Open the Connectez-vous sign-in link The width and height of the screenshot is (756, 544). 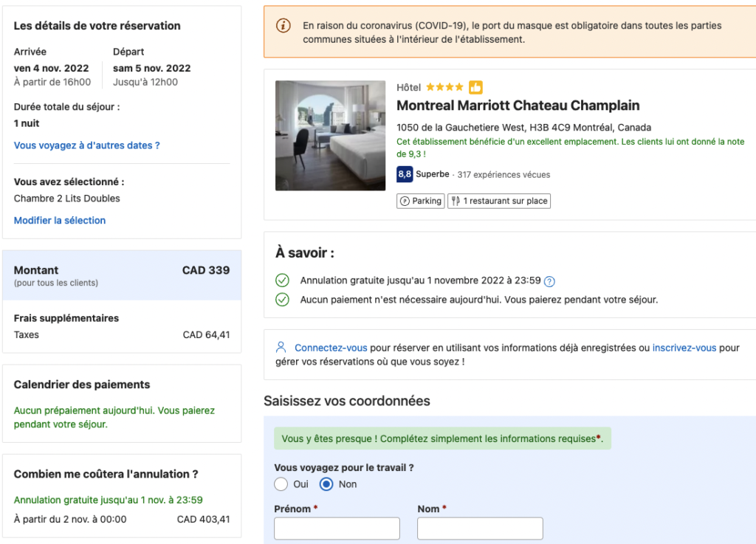coord(331,347)
